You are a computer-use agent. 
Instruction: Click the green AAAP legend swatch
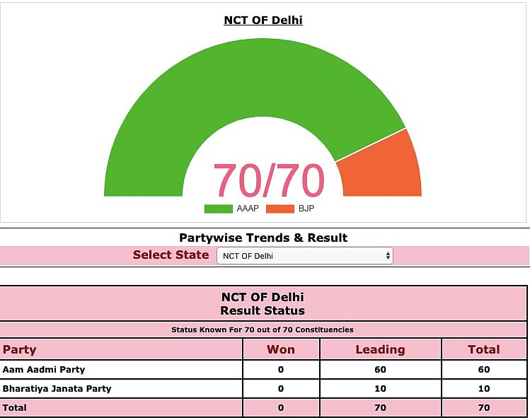click(x=218, y=209)
